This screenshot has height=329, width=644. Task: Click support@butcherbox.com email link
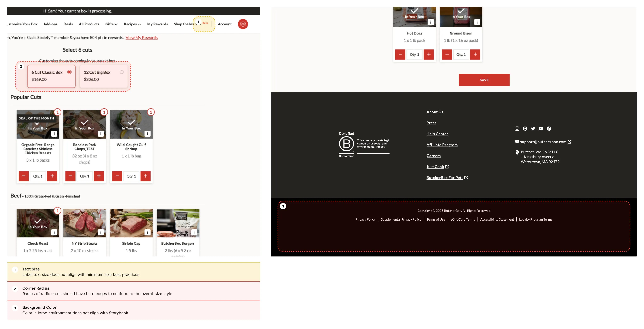543,142
